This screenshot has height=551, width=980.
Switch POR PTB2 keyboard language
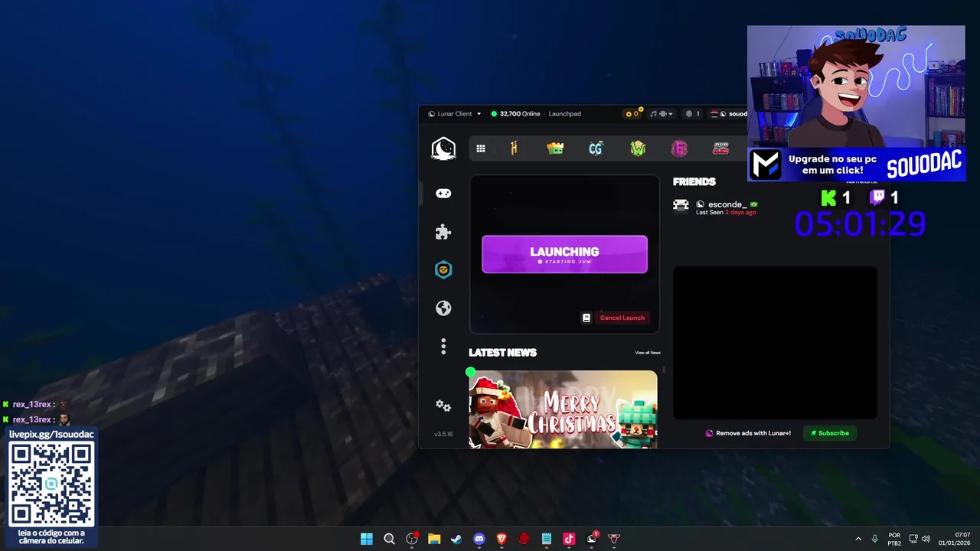click(894, 539)
